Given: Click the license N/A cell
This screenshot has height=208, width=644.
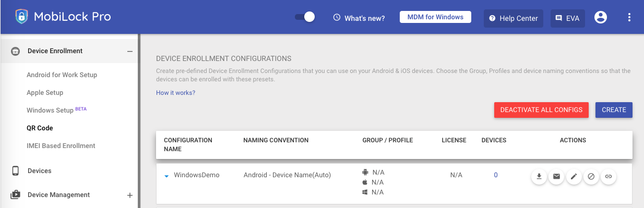Looking at the screenshot, I should tap(456, 175).
